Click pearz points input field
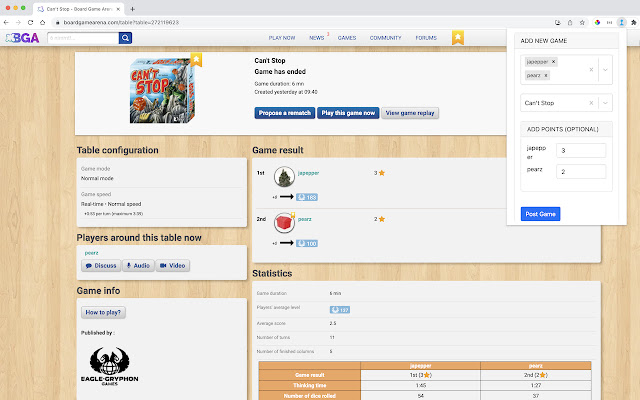640x400 pixels. [x=581, y=171]
